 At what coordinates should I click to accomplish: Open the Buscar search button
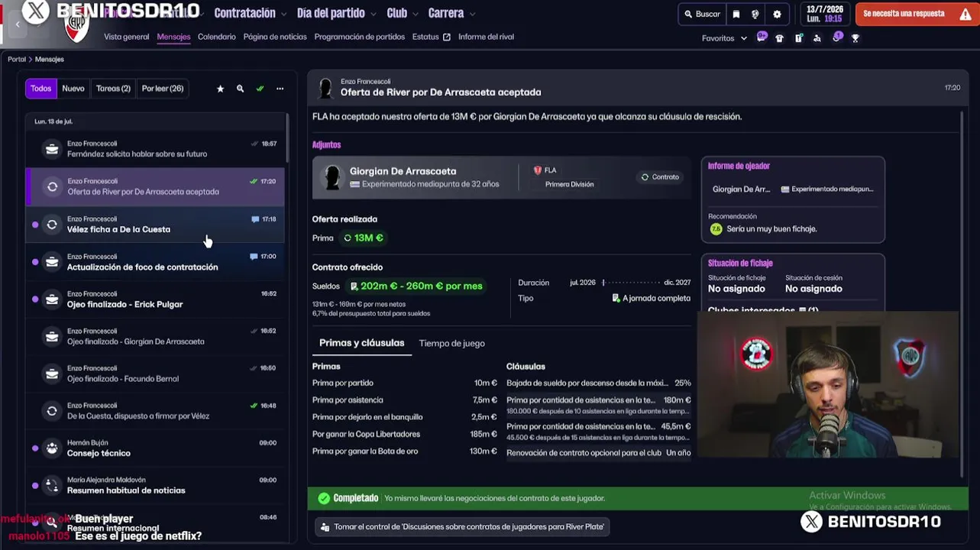[x=702, y=14]
